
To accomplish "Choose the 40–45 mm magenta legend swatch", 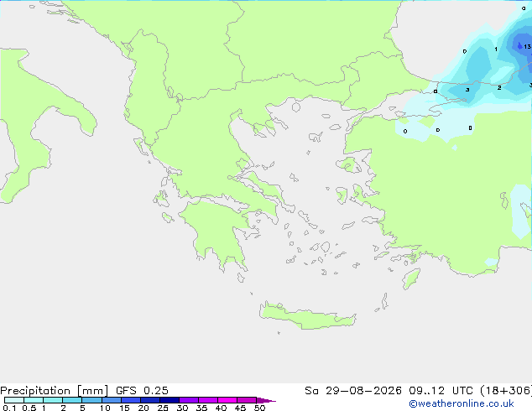I will (227, 400).
